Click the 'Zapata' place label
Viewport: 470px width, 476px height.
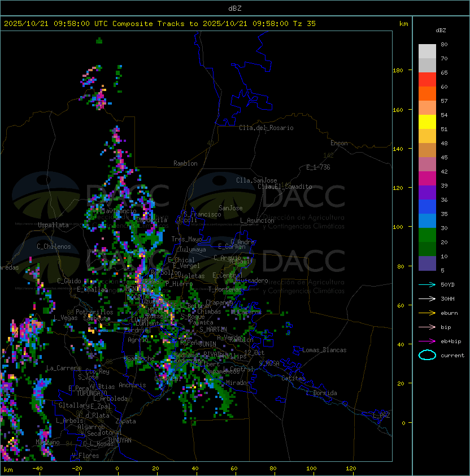pyautogui.click(x=125, y=421)
